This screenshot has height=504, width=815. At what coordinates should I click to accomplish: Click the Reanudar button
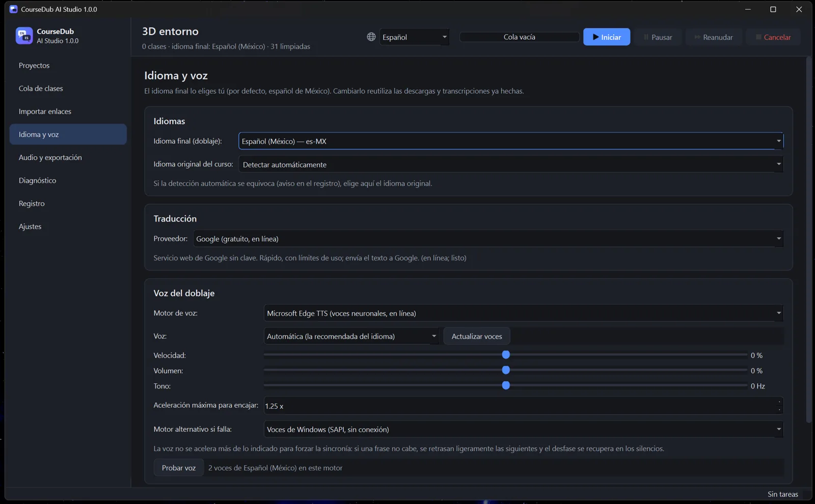point(714,37)
